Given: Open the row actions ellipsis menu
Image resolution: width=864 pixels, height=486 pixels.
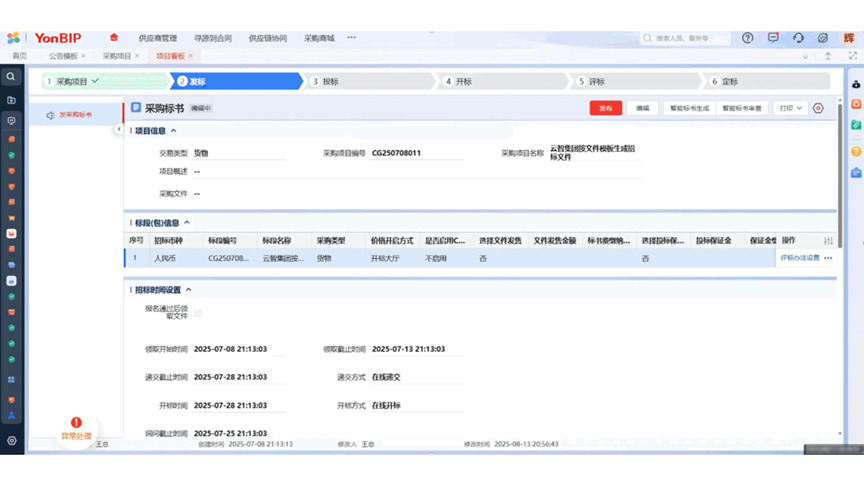Looking at the screenshot, I should tap(828, 258).
